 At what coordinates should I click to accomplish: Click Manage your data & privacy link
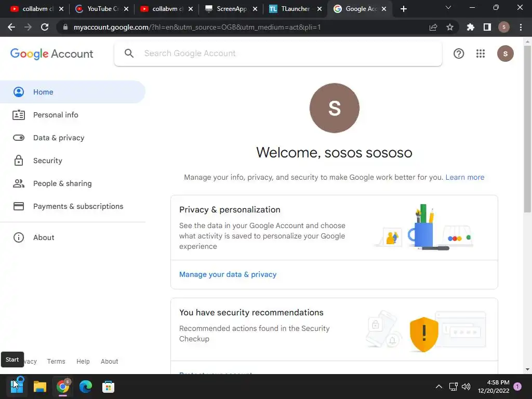click(x=228, y=274)
